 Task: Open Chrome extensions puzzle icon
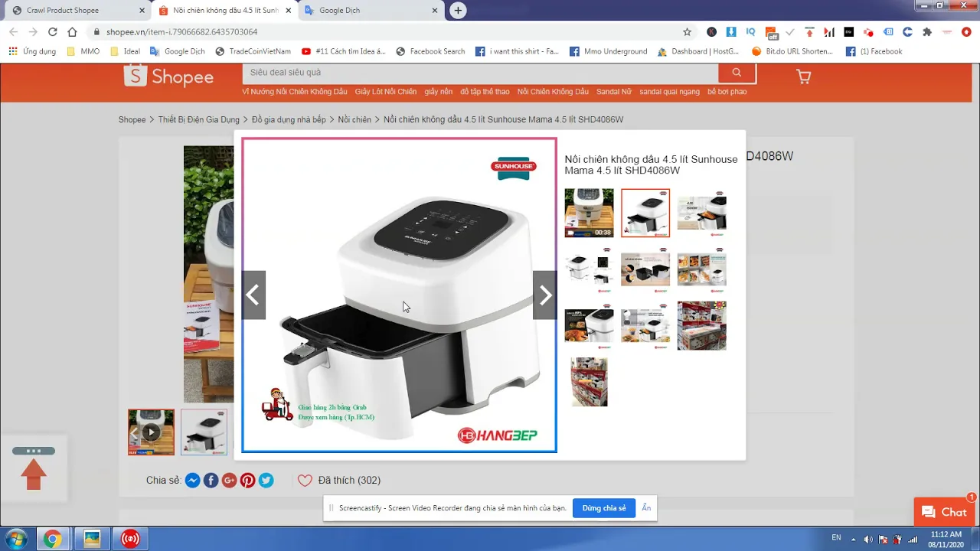927,32
